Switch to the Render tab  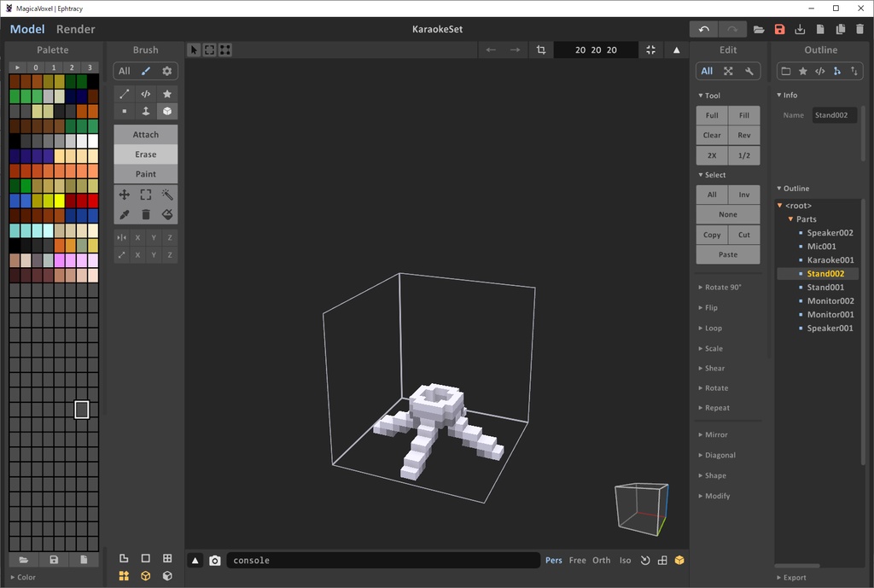(x=75, y=29)
